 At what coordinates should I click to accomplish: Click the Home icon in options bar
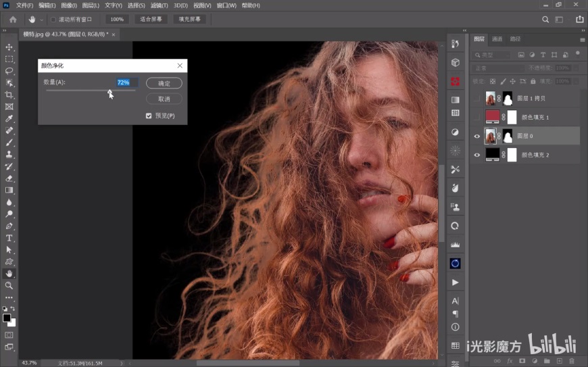click(13, 20)
